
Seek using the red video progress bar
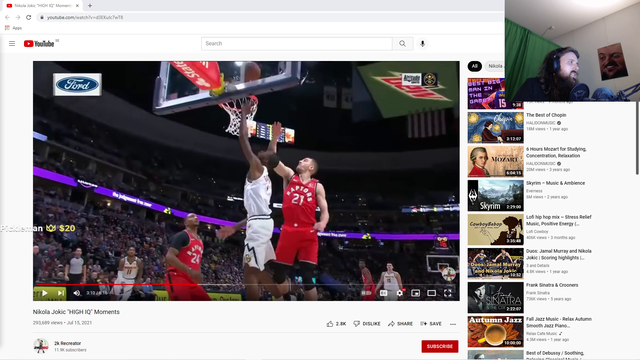click(x=246, y=284)
